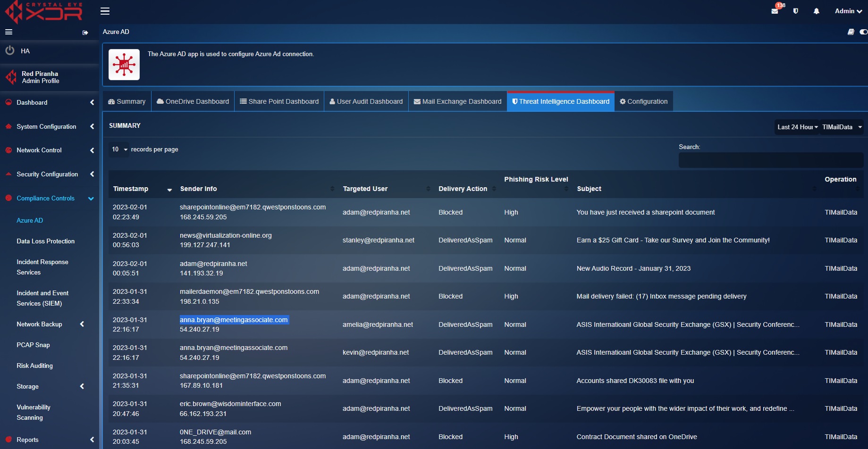Expand Network Backup submenu
Viewport: 868px width, 449px height.
[x=50, y=324]
